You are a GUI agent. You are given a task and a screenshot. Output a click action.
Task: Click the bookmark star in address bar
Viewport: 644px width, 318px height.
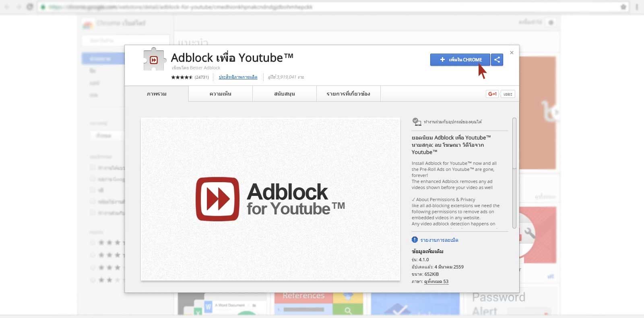pyautogui.click(x=623, y=7)
